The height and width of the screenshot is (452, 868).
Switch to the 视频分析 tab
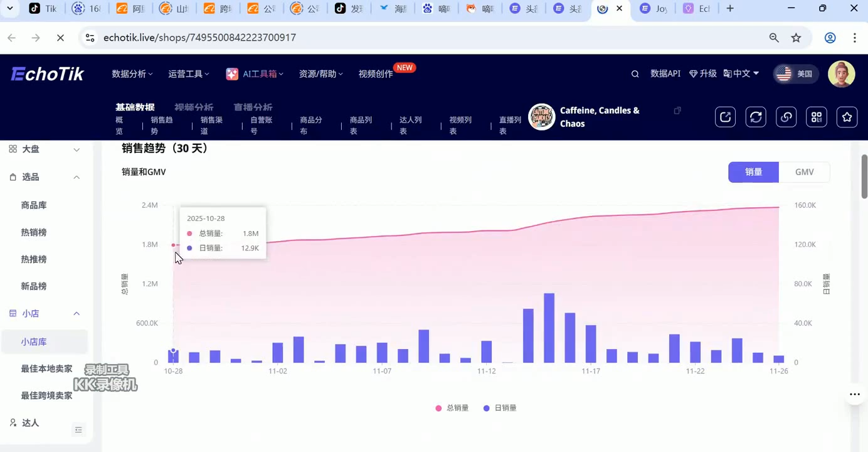(x=194, y=107)
